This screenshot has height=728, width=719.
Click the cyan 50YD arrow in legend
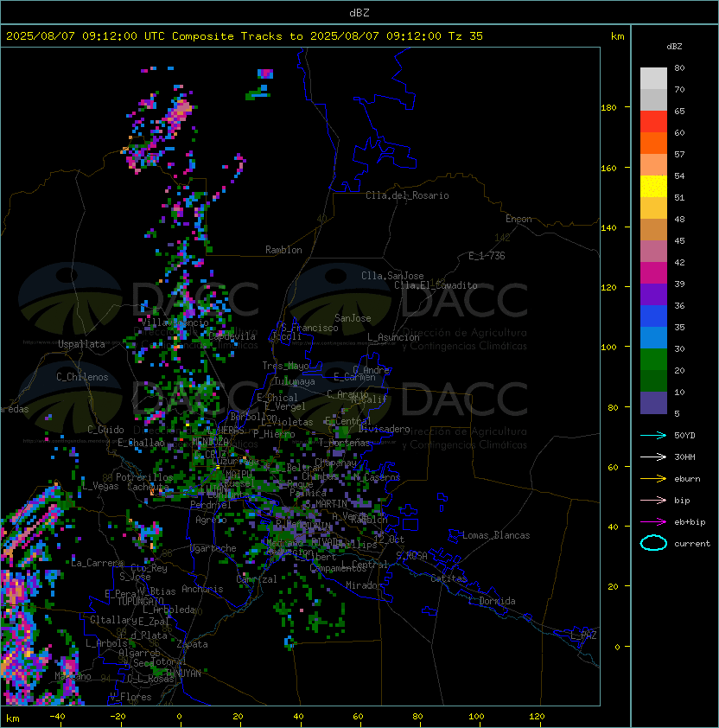(x=653, y=436)
